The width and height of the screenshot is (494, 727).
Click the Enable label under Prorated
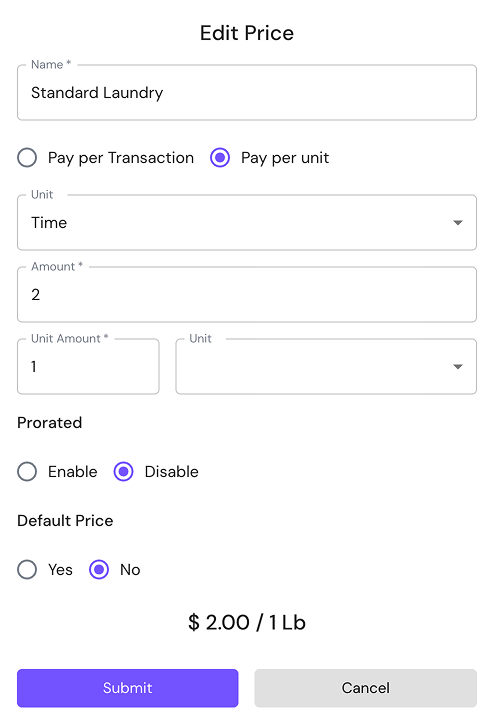(72, 472)
